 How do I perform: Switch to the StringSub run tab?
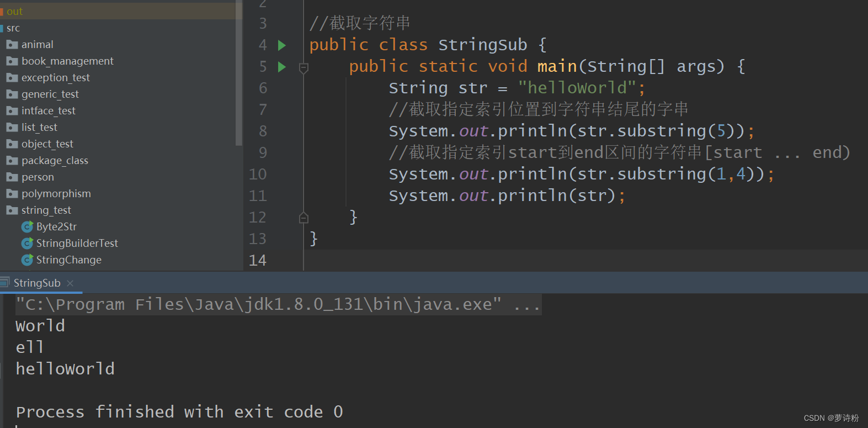[x=37, y=283]
